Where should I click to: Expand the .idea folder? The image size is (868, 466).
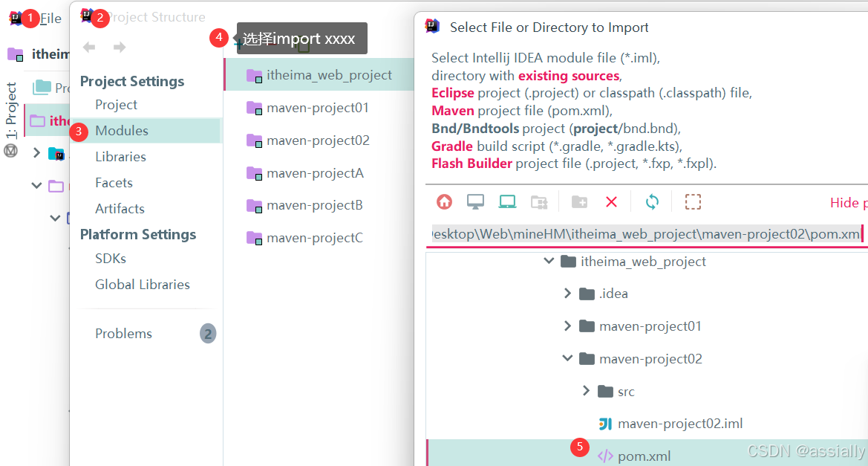coord(567,294)
